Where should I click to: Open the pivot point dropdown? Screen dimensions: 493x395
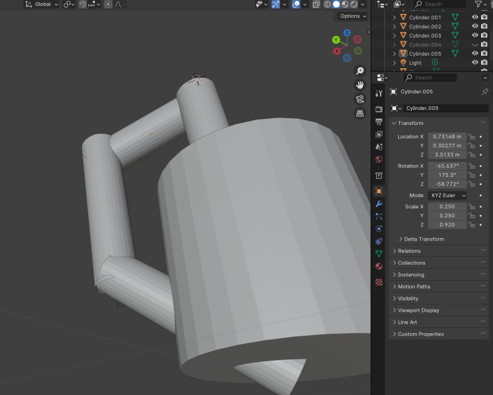69,4
